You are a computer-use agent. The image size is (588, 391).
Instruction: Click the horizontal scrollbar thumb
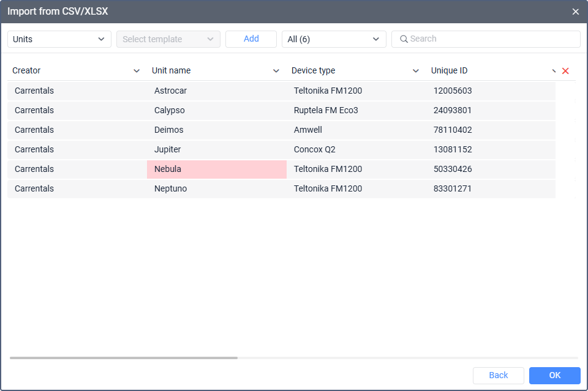click(124, 357)
